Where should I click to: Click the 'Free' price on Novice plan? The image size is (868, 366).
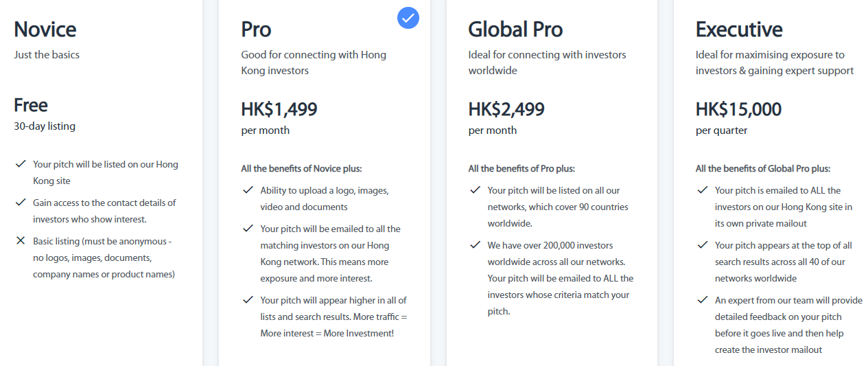31,105
